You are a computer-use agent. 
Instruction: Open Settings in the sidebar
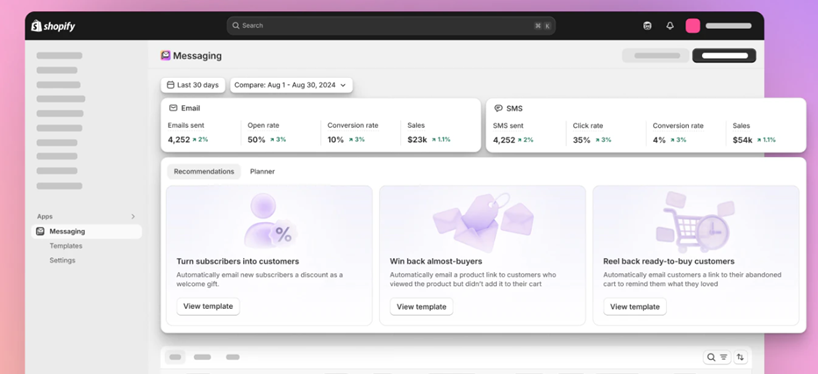pyautogui.click(x=62, y=260)
